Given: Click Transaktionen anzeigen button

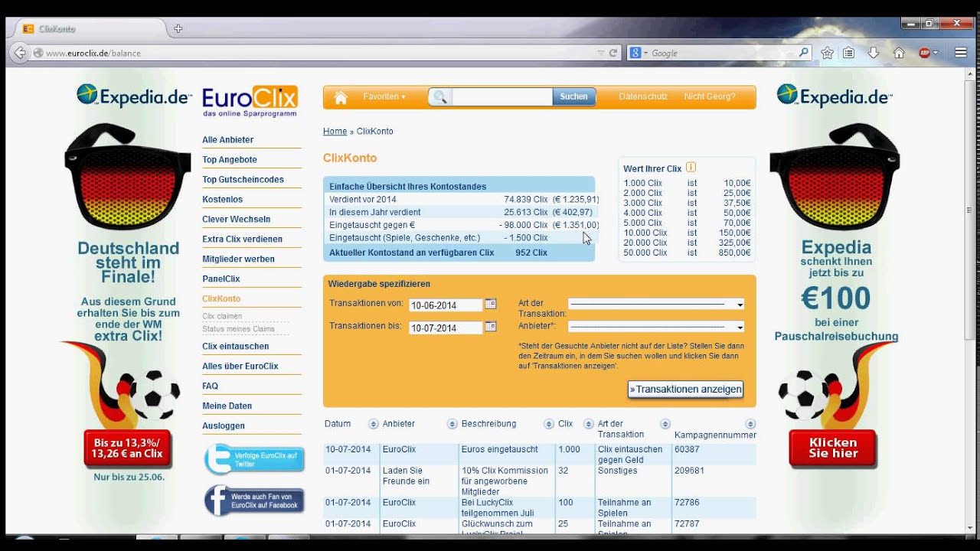Looking at the screenshot, I should 685,389.
